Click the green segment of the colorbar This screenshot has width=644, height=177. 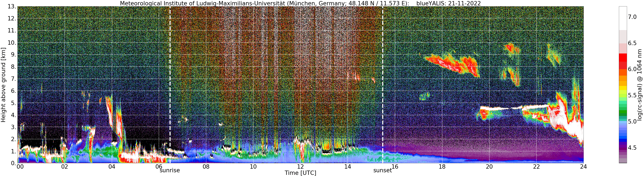623,112
